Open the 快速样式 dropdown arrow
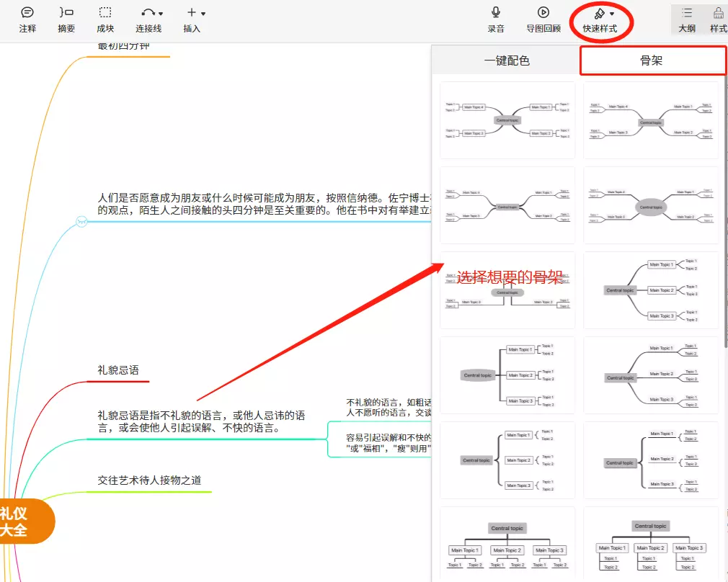728x582 pixels. [612, 14]
